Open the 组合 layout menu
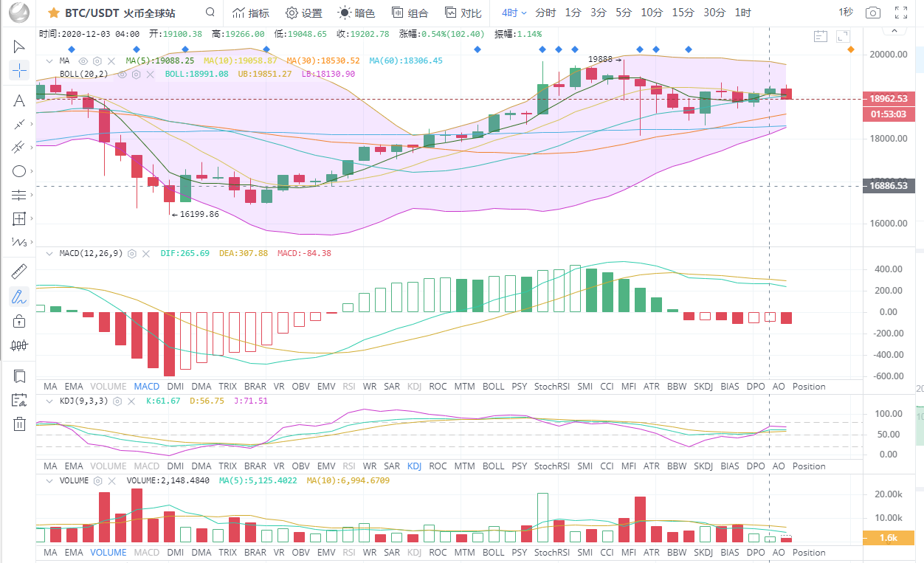 tap(410, 13)
